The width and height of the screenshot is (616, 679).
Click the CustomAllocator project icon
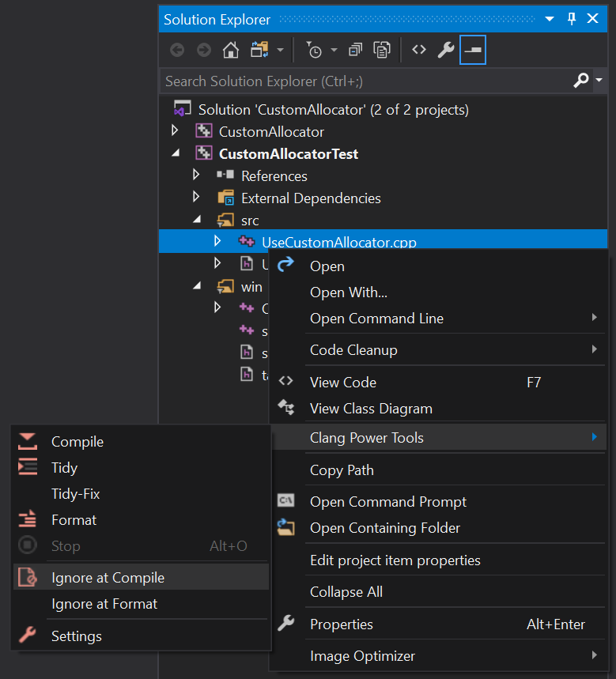pyautogui.click(x=203, y=130)
